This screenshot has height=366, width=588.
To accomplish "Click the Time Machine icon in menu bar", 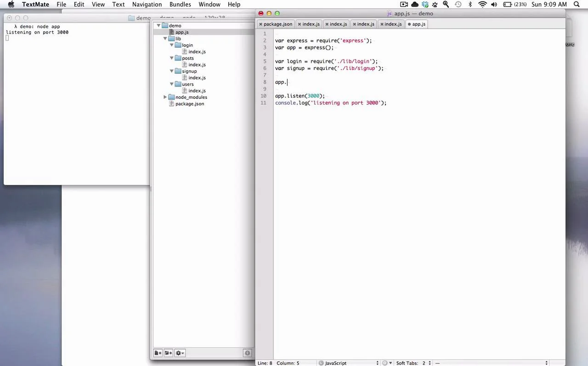I will [458, 4].
